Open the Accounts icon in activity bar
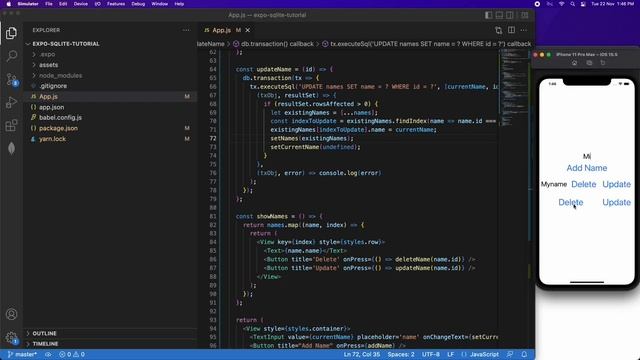The image size is (640, 360). (11, 314)
